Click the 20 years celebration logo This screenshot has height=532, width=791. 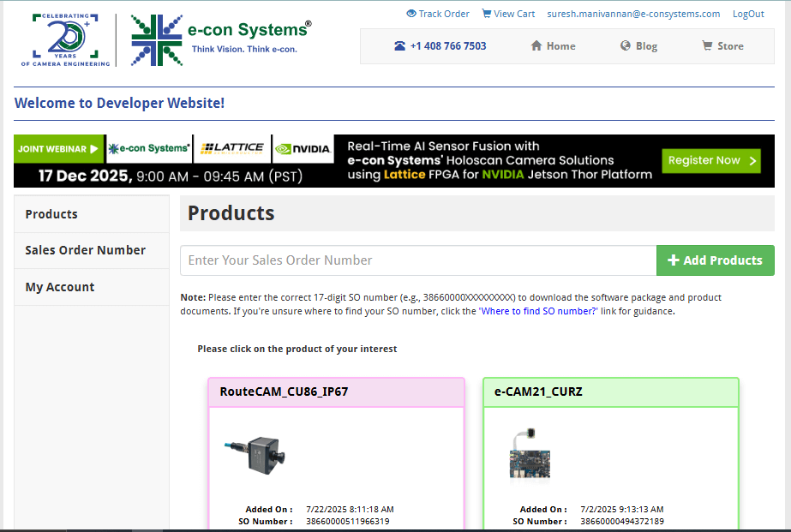(x=66, y=40)
